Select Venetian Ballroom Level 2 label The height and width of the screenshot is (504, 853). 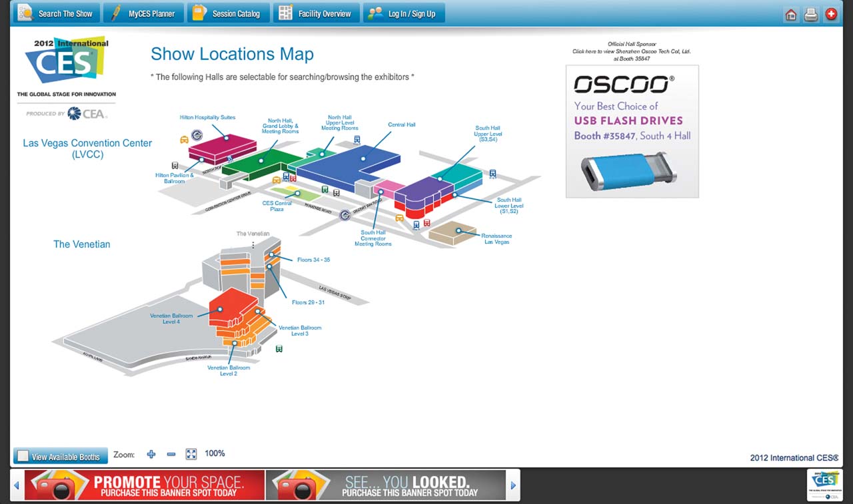pos(229,371)
